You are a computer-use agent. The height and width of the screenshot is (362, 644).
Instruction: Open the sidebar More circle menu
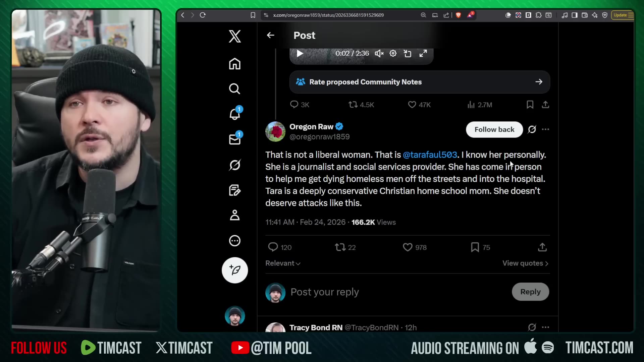coord(234,241)
